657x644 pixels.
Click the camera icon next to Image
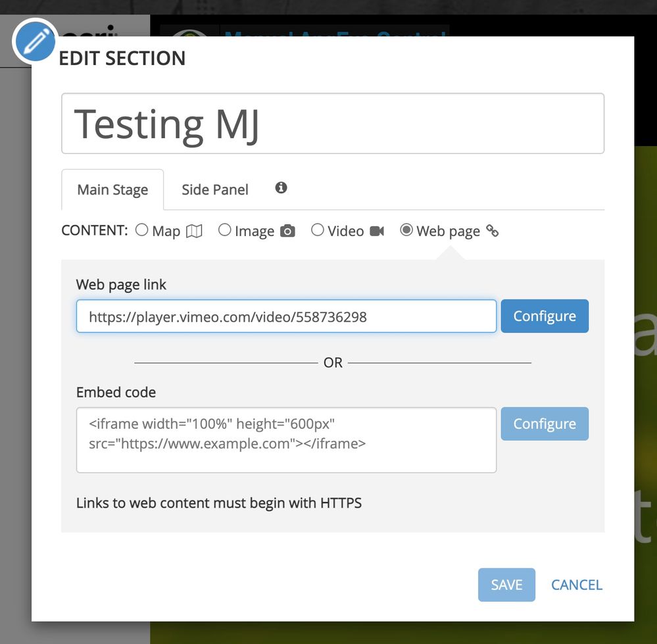[287, 231]
